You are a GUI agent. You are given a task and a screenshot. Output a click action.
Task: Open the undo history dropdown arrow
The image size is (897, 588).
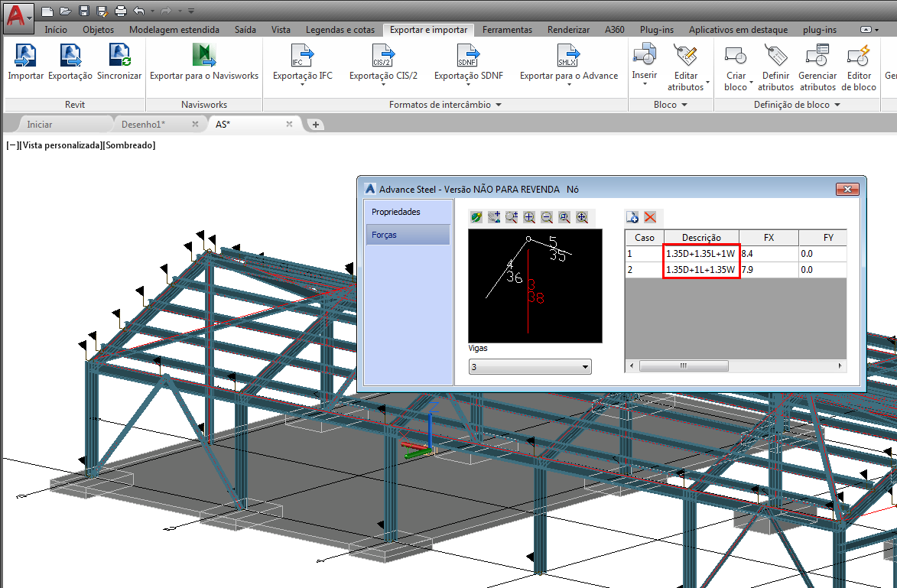[x=152, y=11]
